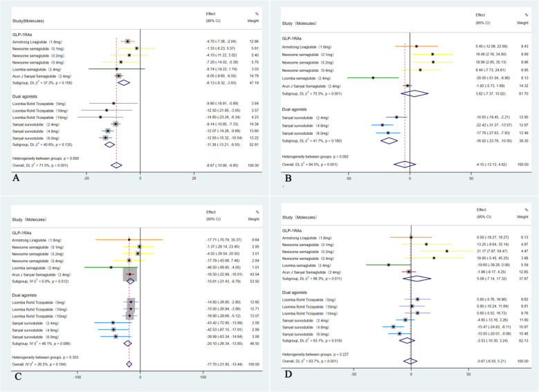Click Arun J Sanyal Semaglutide (2.4mg) in panel C
Viewport: 539px width, 392px height.
pyautogui.click(x=42, y=275)
